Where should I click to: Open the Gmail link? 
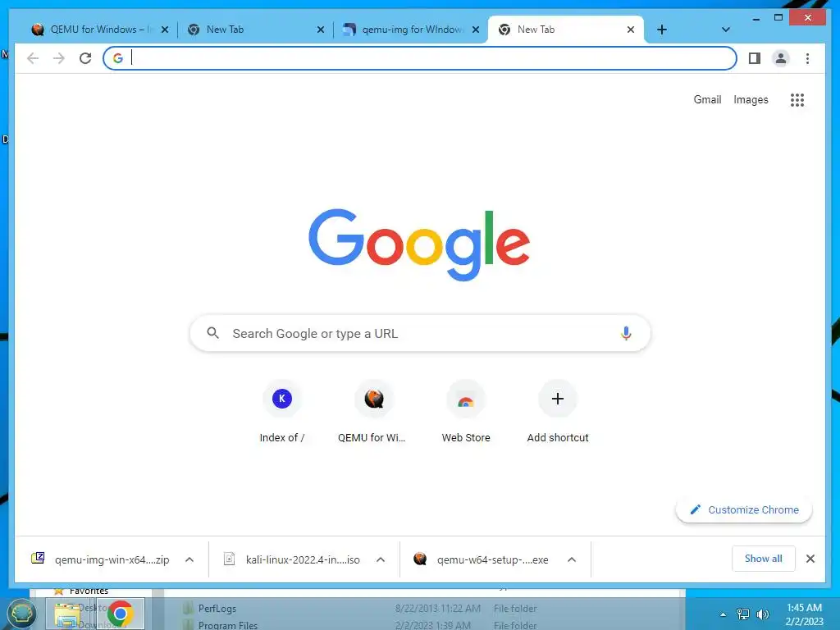tap(707, 99)
